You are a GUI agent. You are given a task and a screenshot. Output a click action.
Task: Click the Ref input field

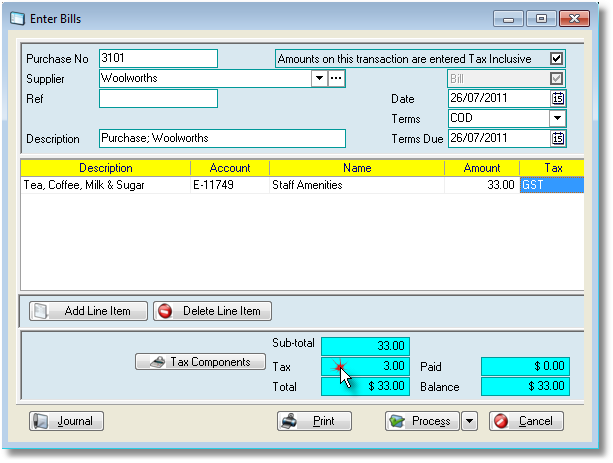coord(158,98)
